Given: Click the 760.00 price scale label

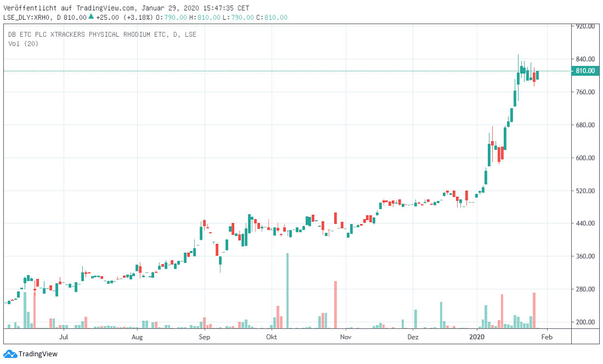Looking at the screenshot, I should click(585, 92).
